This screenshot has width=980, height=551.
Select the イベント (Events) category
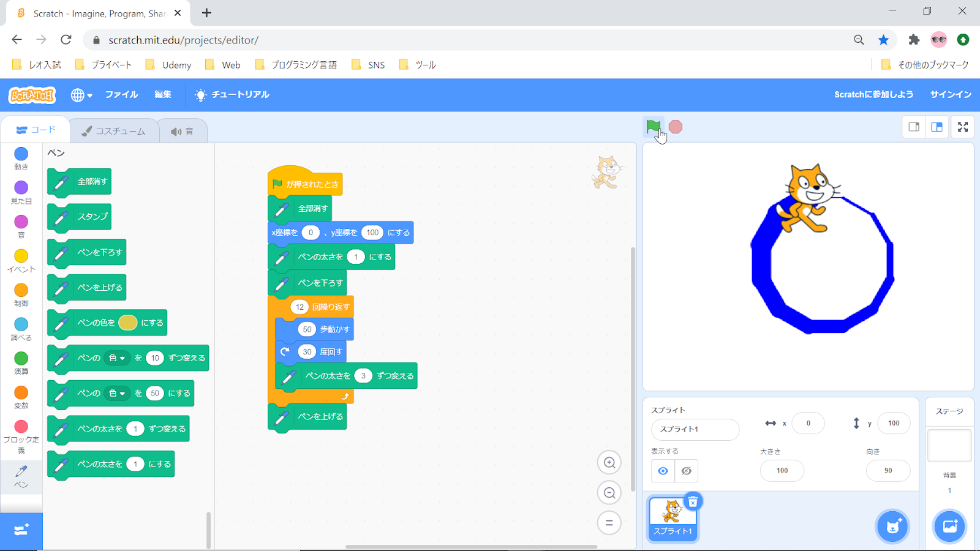pos(21,261)
